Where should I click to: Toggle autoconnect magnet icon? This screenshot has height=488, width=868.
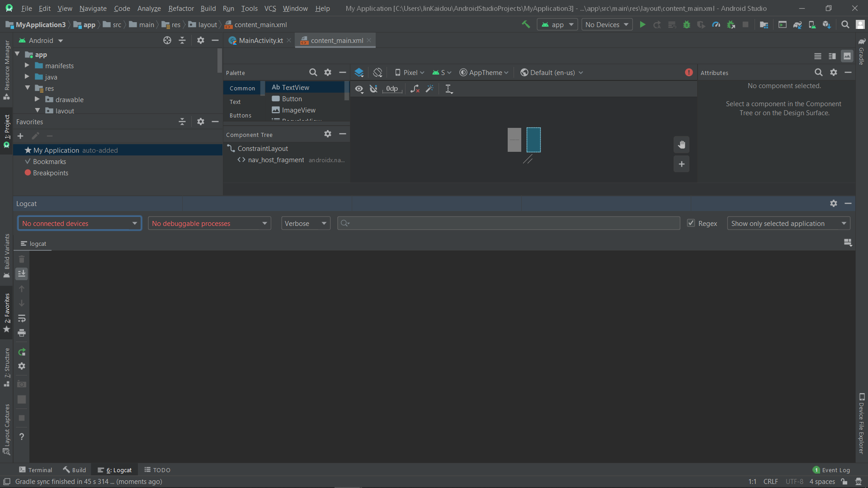(x=373, y=89)
